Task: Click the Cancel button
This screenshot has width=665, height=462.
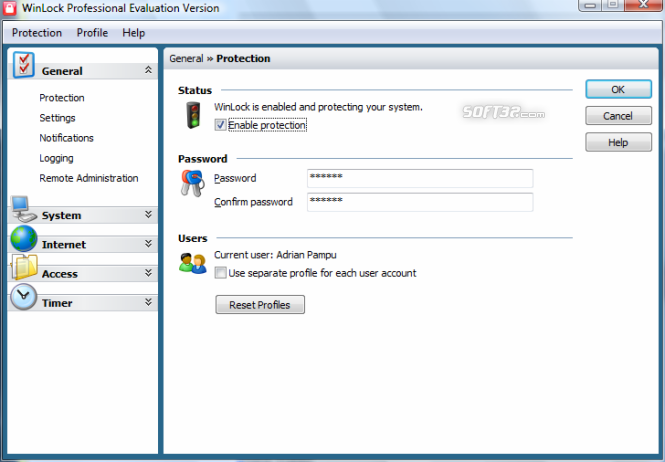Action: [x=618, y=116]
